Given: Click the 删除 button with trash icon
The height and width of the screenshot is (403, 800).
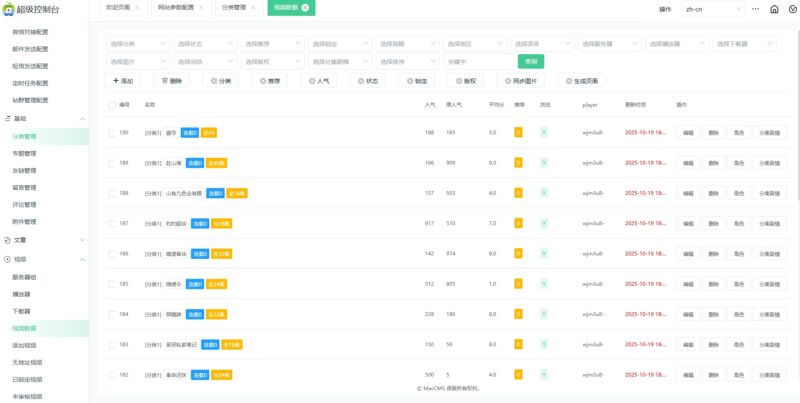Looking at the screenshot, I should tap(171, 80).
